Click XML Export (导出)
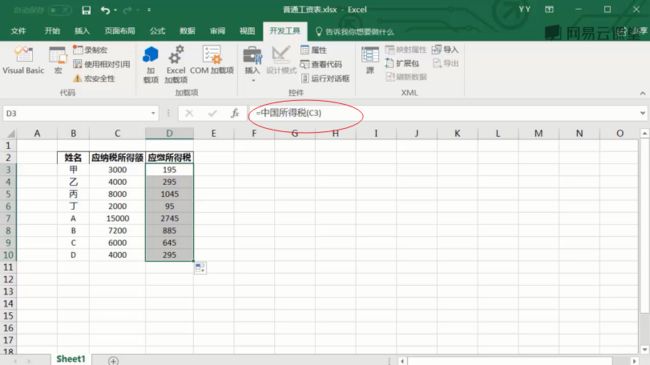Screen dimensions: 650x365 click(445, 63)
